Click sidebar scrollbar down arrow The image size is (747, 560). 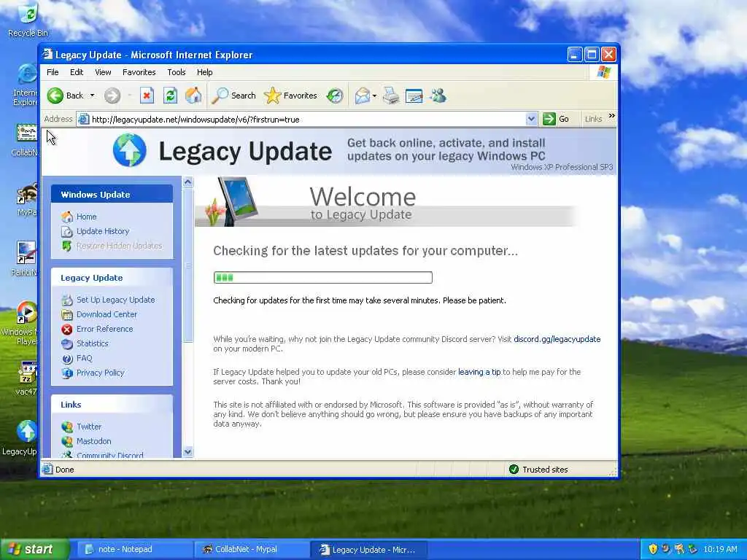[188, 452]
